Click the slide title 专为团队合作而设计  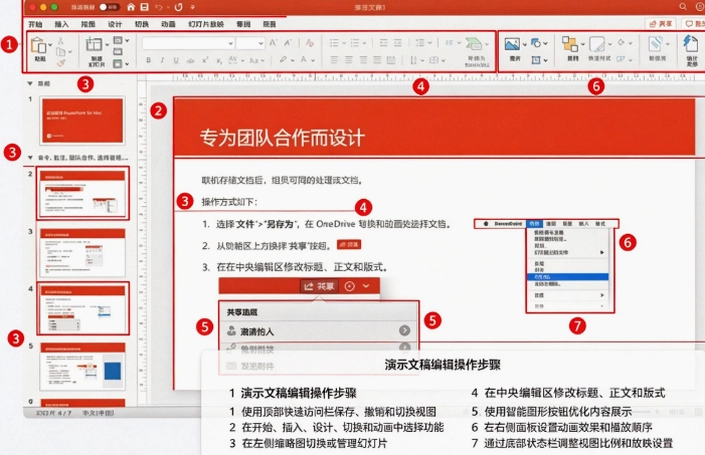pyautogui.click(x=282, y=138)
